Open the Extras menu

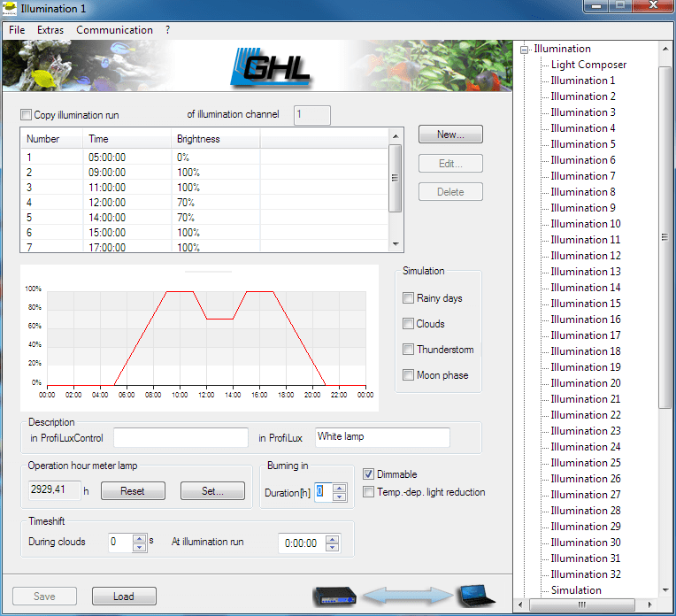click(x=50, y=30)
